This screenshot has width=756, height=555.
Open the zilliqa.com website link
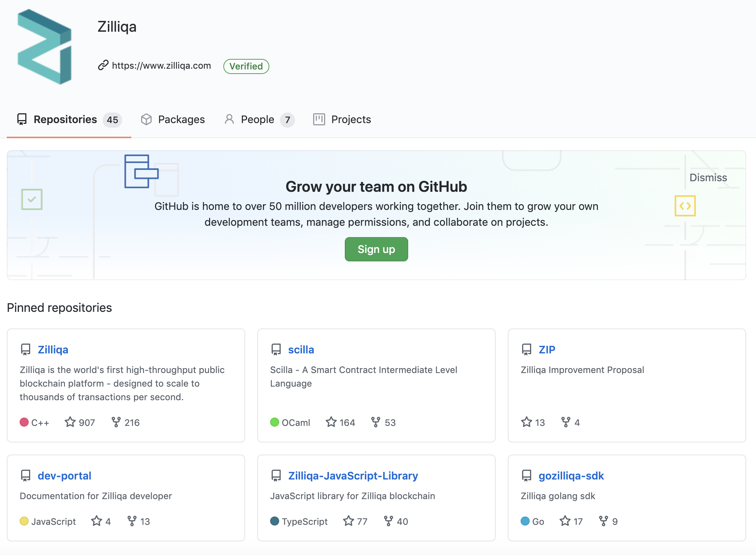click(x=161, y=66)
